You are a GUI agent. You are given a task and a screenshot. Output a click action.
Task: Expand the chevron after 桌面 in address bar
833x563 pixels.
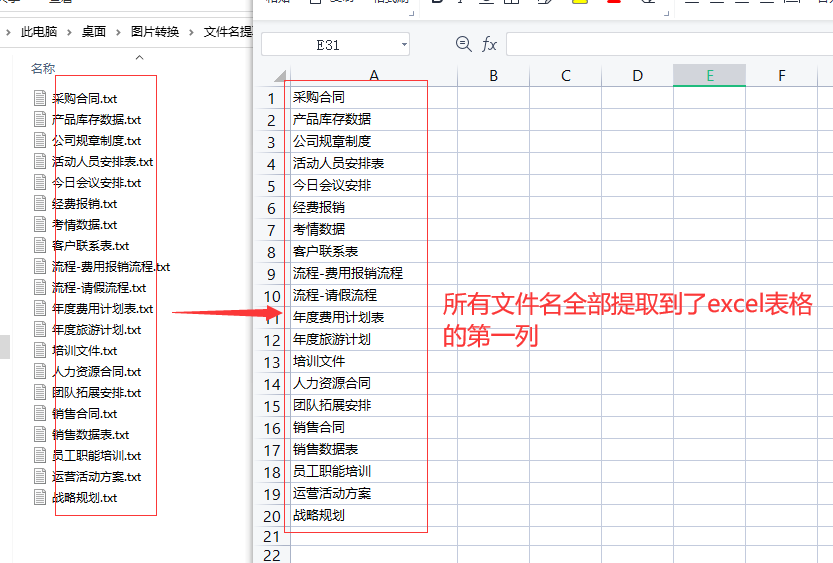click(118, 32)
